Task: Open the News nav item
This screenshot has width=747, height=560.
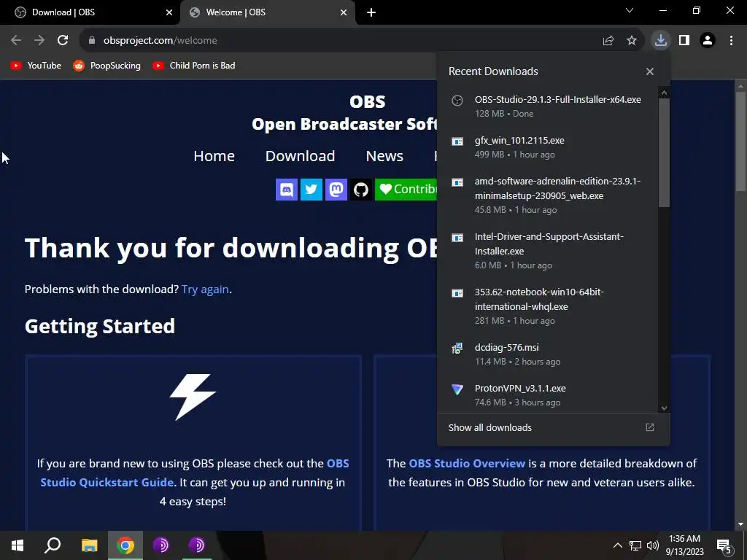Action: [384, 156]
